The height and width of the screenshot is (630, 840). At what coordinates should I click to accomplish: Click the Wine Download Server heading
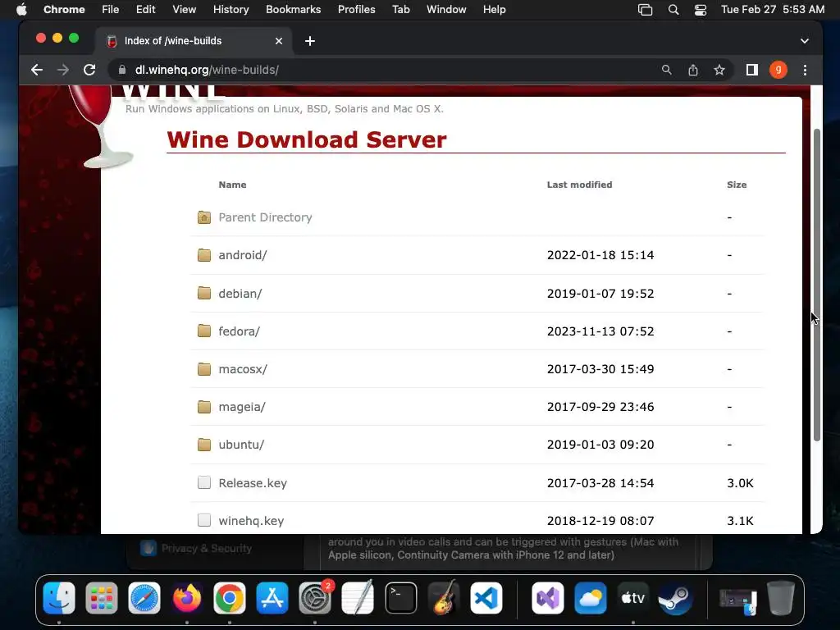[x=307, y=139]
